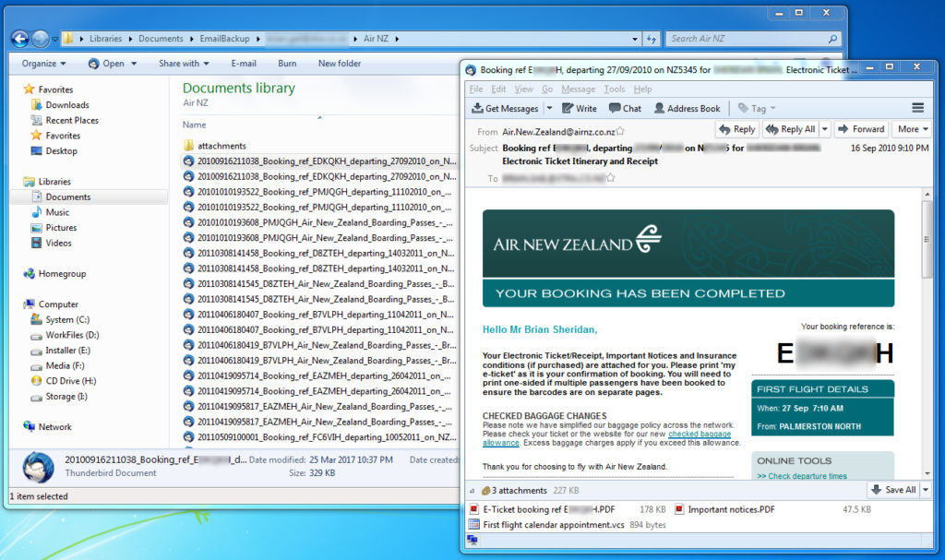
Task: Select Music library
Action: click(x=56, y=212)
